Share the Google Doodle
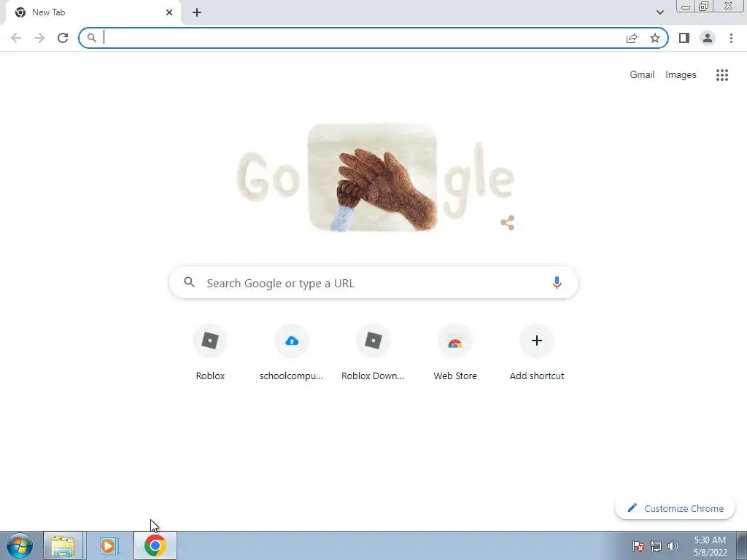The width and height of the screenshot is (747, 560). coord(508,222)
